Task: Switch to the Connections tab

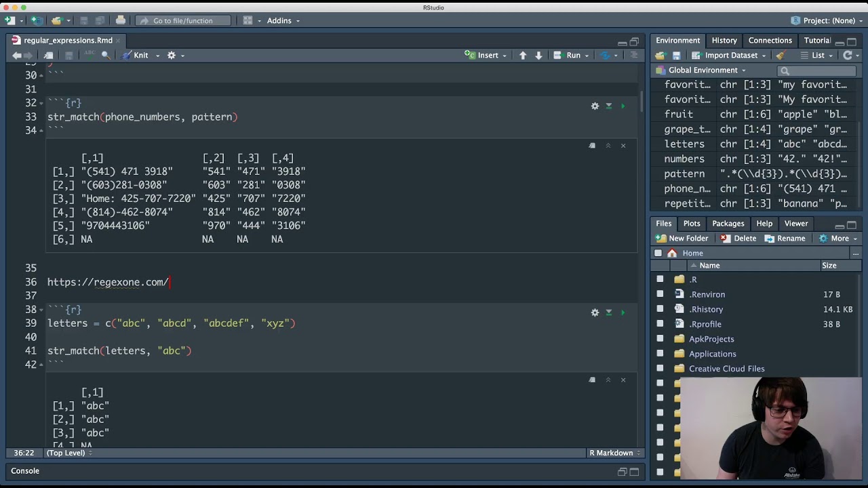Action: [770, 41]
